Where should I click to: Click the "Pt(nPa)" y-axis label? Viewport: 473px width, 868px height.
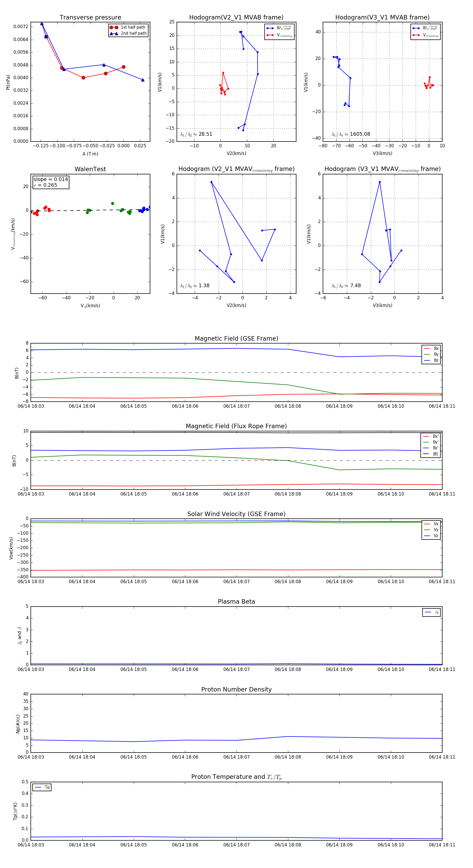point(8,82)
